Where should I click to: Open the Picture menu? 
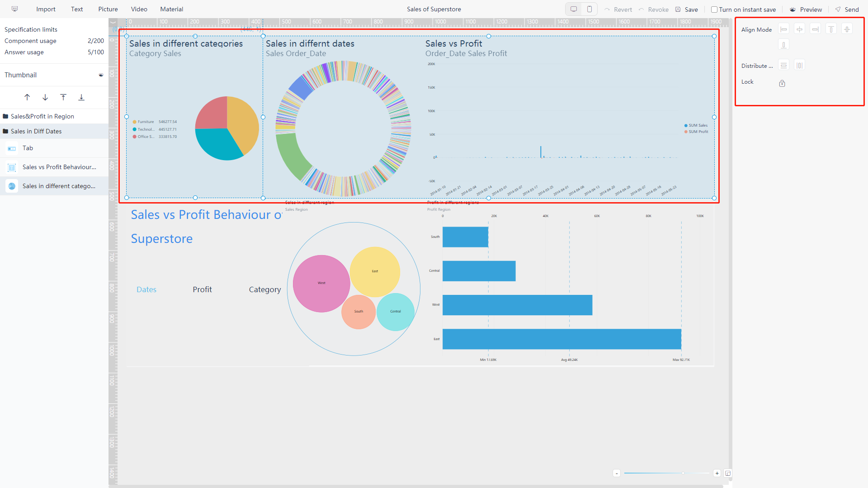[x=108, y=9]
